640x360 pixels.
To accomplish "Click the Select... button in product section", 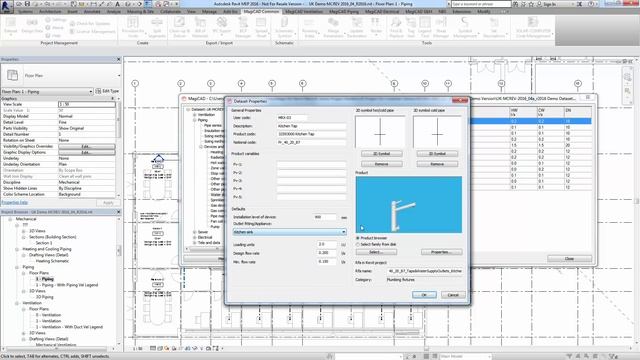I will (377, 252).
